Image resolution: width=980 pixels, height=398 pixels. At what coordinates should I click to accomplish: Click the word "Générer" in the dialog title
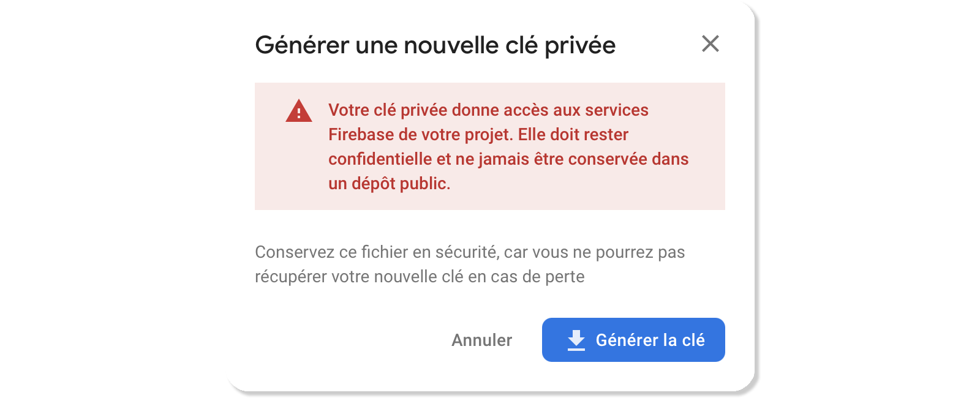[x=302, y=45]
